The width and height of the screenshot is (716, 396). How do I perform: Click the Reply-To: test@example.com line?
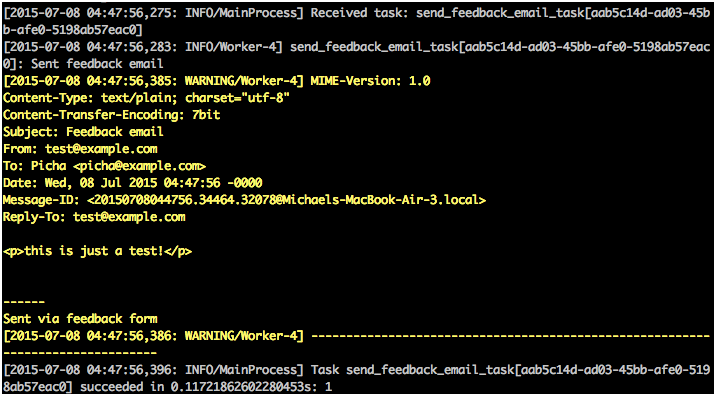click(x=94, y=217)
